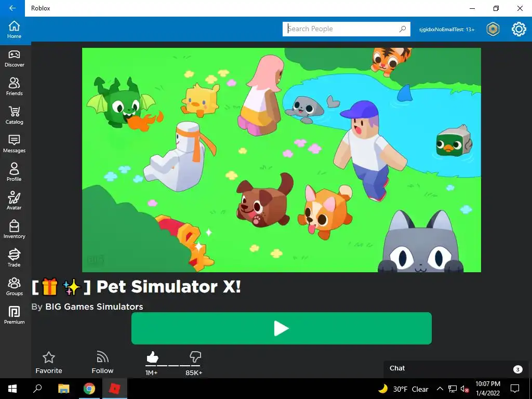Click the search magnifier icon

point(403,29)
